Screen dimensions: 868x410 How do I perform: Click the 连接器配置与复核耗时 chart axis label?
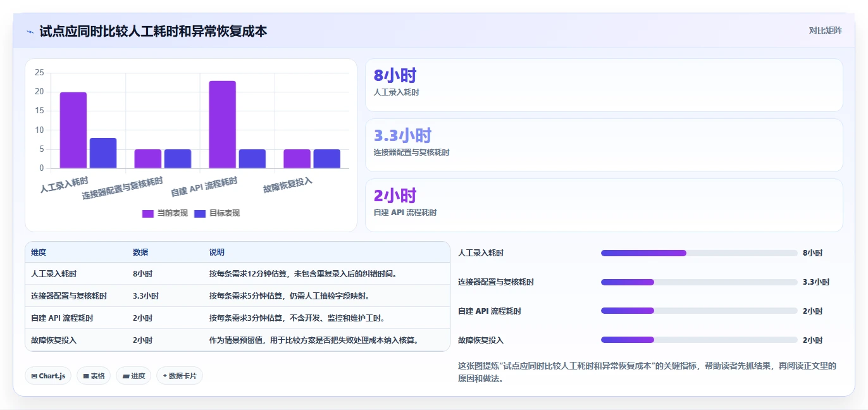tap(122, 189)
